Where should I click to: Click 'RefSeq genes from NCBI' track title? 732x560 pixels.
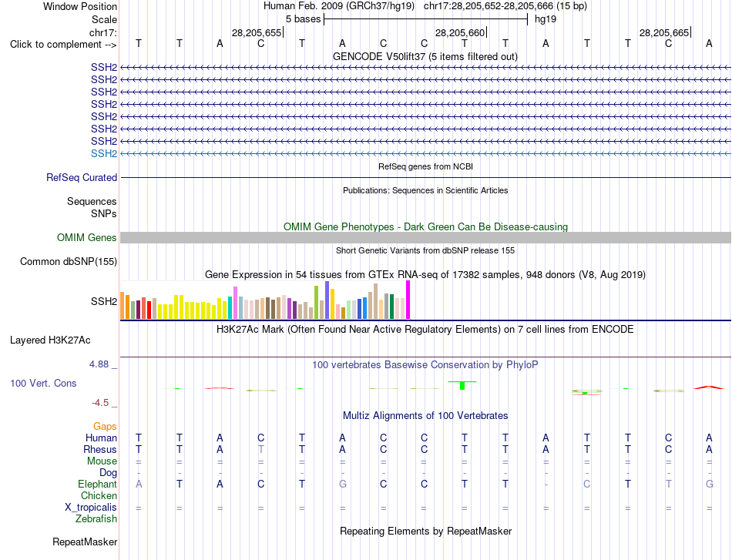425,166
